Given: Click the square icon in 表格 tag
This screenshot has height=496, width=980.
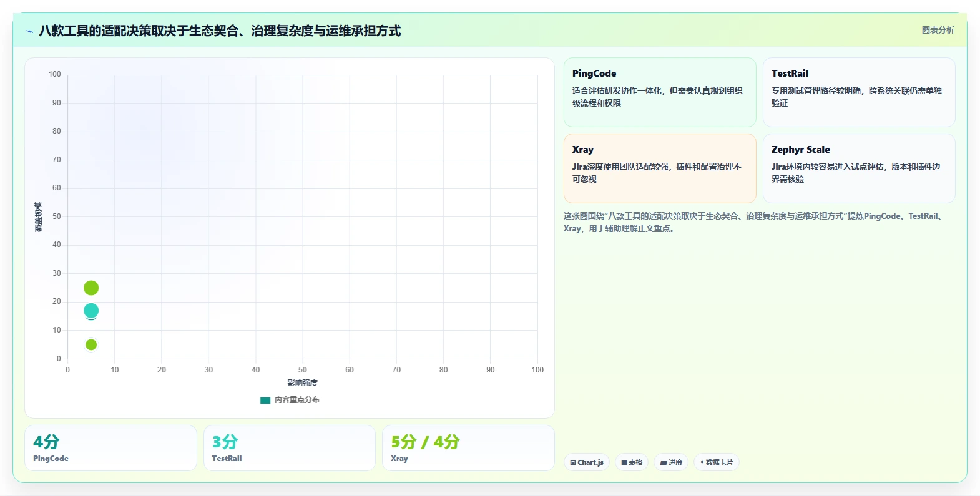Looking at the screenshot, I should 624,462.
